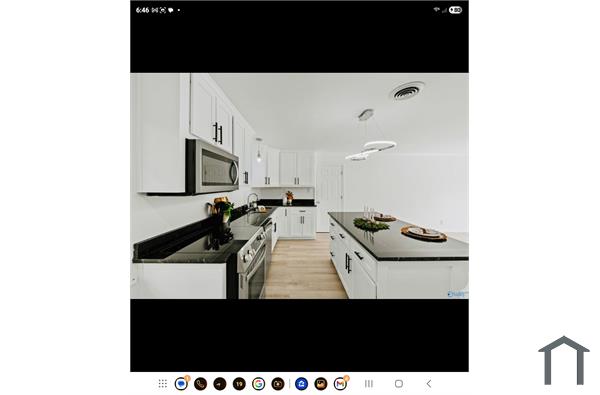600x395 pixels.
Task: Tap the 6:46 clock in status bar
Action: (142, 10)
